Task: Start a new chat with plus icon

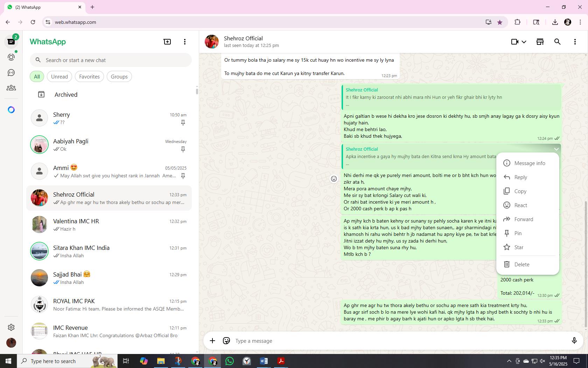Action: 167,42
